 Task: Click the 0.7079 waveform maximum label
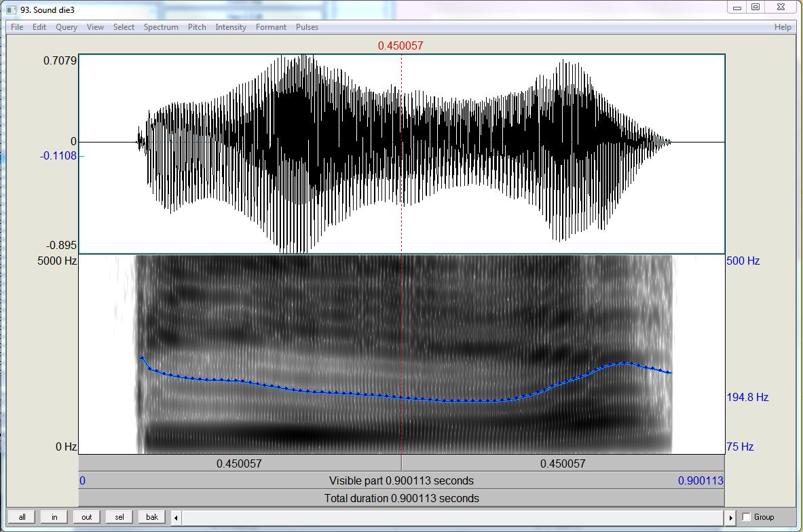pyautogui.click(x=60, y=60)
